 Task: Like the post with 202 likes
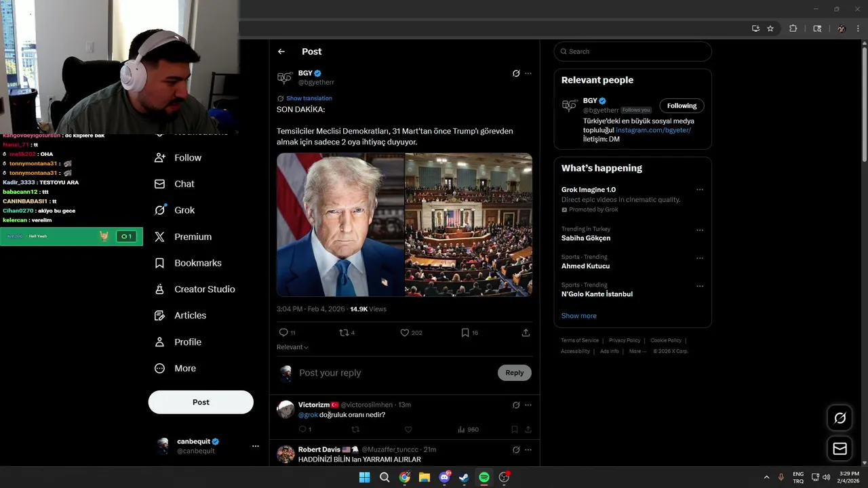click(x=411, y=333)
